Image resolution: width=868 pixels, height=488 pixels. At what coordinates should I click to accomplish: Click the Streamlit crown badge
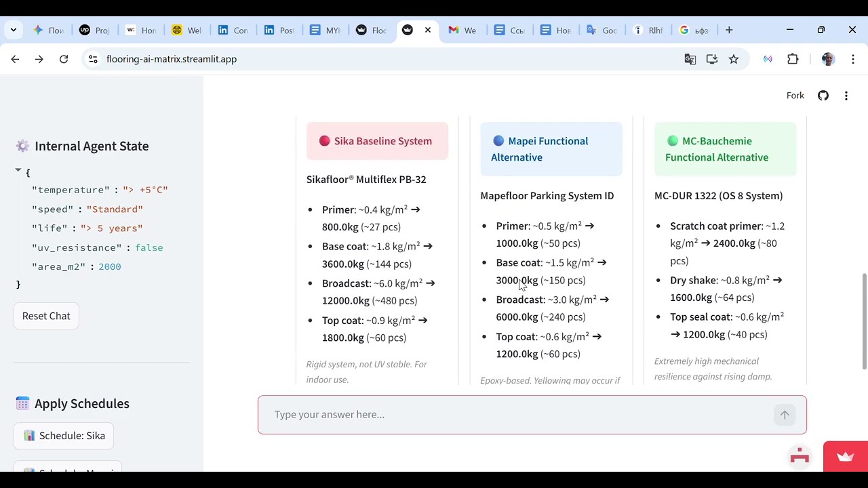846,457
